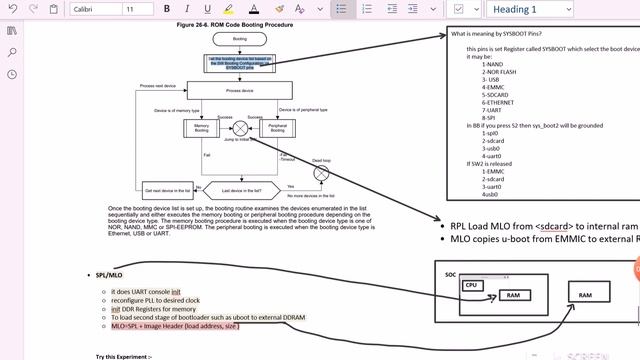Screen dimensions: 640x360
Task: Open Recent Notes clock icon in sidebar
Action: [x=12, y=74]
